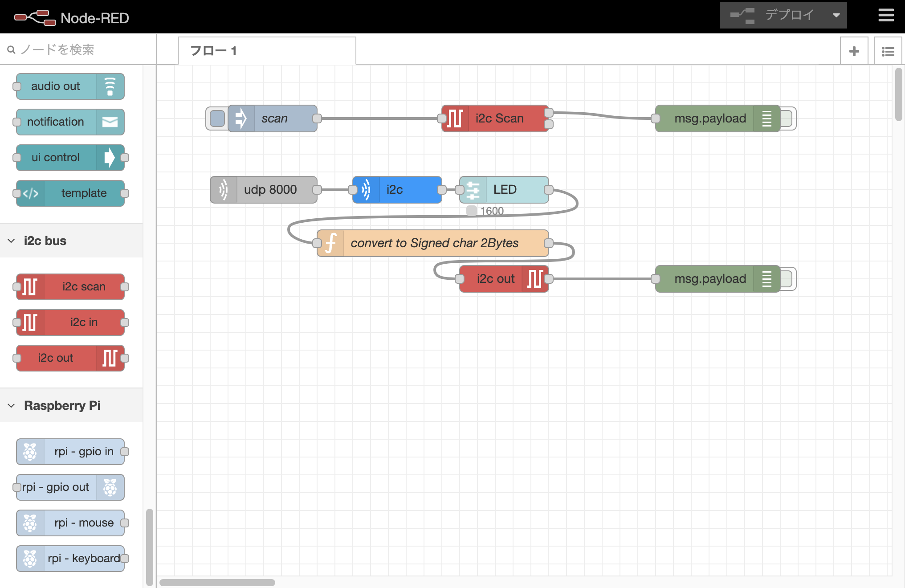Collapse the Raspberry Pi section
Viewport: 905px width, 588px height.
pos(11,405)
